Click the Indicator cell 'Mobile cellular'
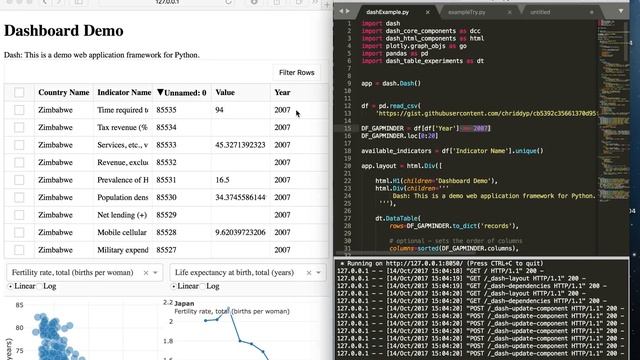640x360 pixels. tap(122, 233)
